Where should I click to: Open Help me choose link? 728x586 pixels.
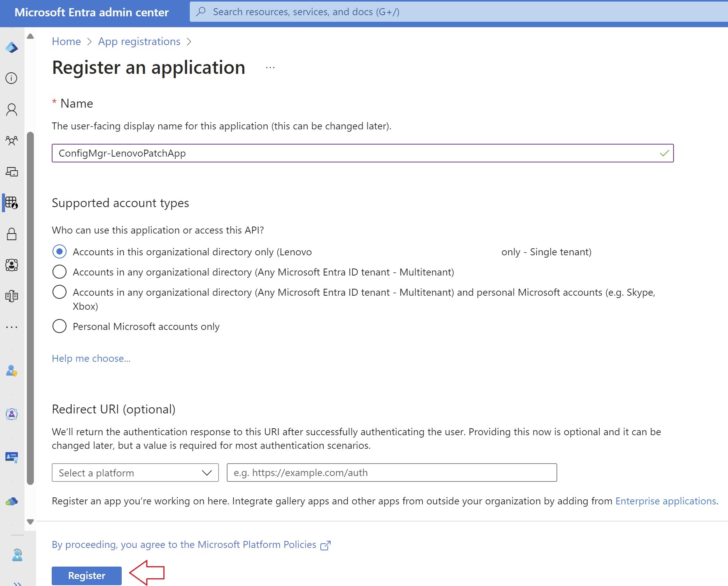point(91,358)
